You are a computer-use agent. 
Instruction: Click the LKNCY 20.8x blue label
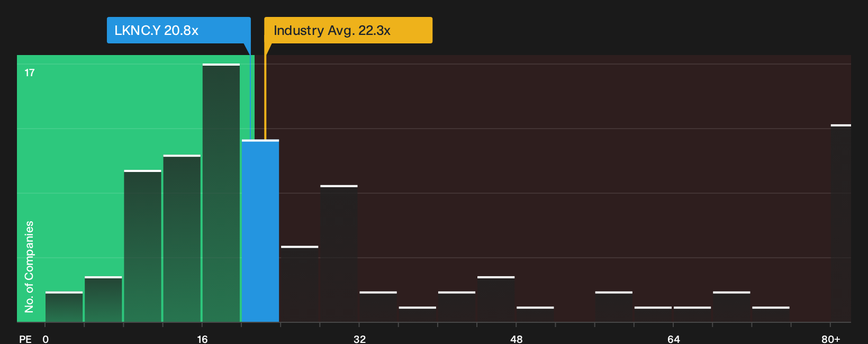pyautogui.click(x=179, y=30)
